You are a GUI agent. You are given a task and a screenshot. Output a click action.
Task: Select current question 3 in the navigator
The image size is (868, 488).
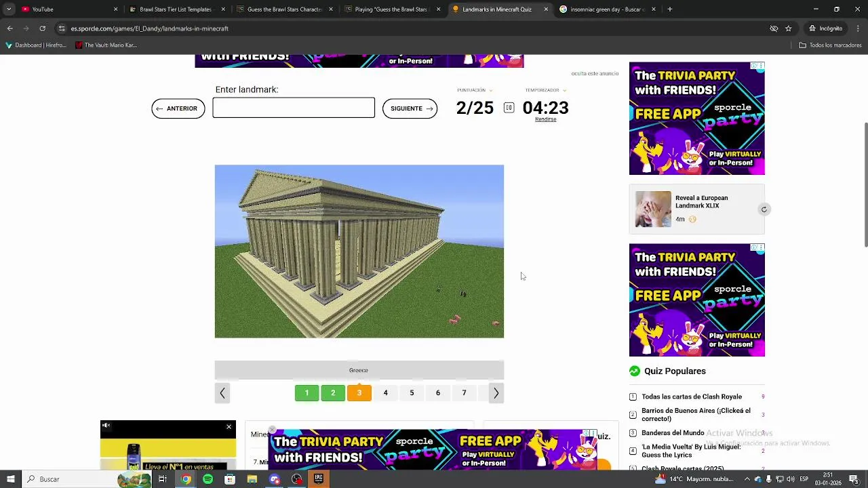click(359, 392)
